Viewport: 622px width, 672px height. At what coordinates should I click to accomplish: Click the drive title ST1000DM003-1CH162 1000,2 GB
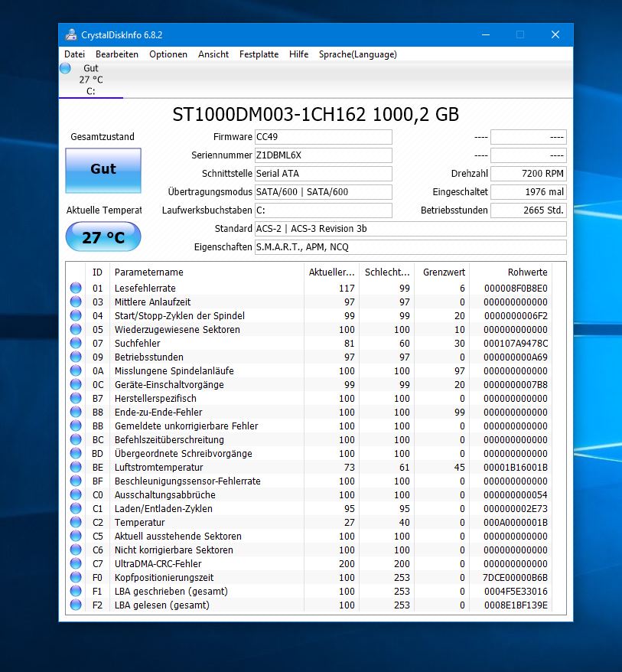[x=316, y=115]
